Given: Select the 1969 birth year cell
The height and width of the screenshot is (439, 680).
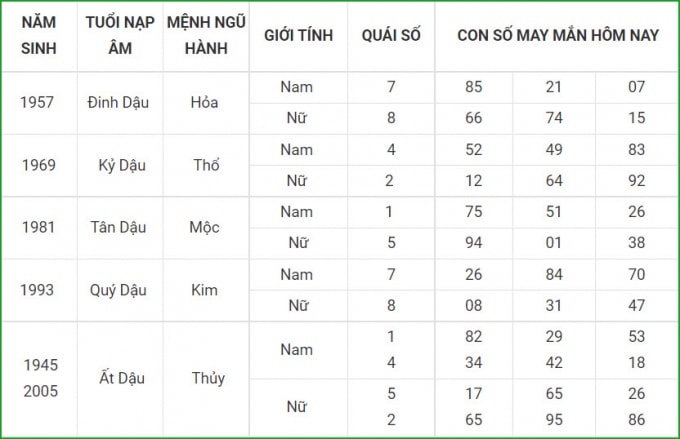Looking at the screenshot, I should coord(39,165).
